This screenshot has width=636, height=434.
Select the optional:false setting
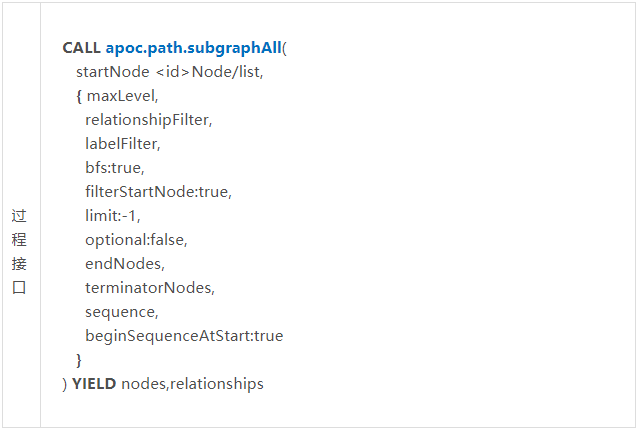point(136,240)
